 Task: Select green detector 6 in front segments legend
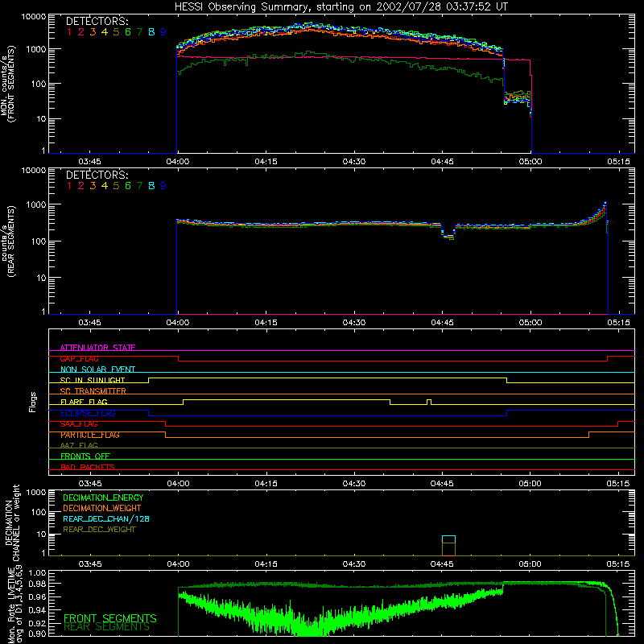pyautogui.click(x=128, y=32)
